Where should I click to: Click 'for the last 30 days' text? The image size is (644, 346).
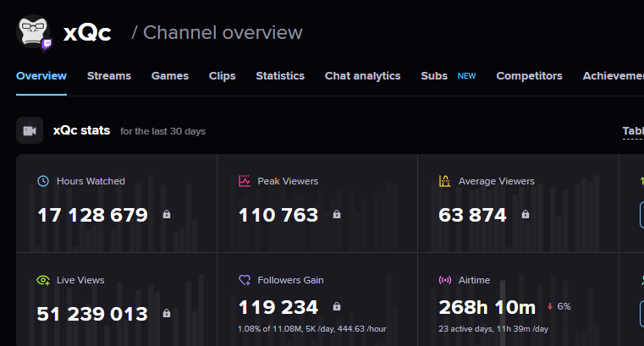[x=162, y=131]
